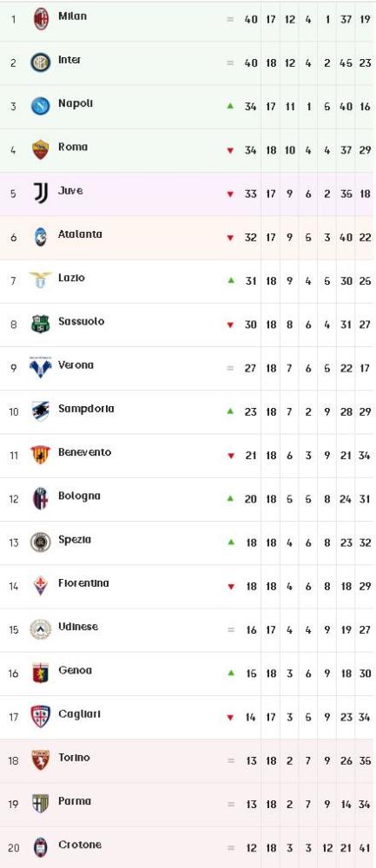Click the Inter club crest
Viewport: 376px width, 868px height.
(x=41, y=62)
